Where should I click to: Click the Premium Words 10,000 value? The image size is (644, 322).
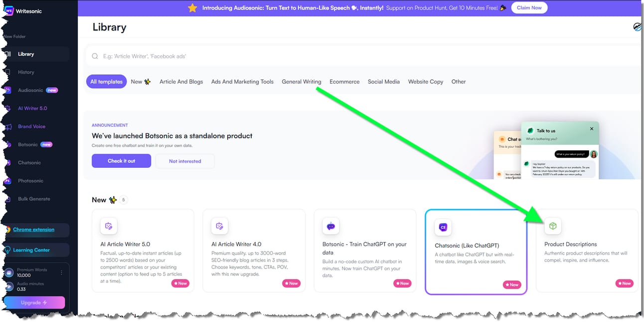[x=24, y=275]
